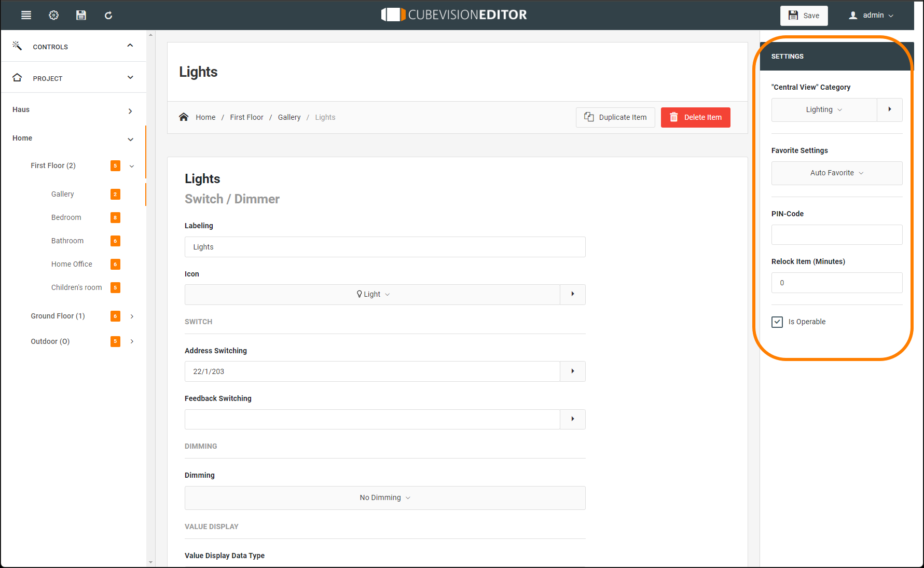Click the Save button

click(804, 15)
